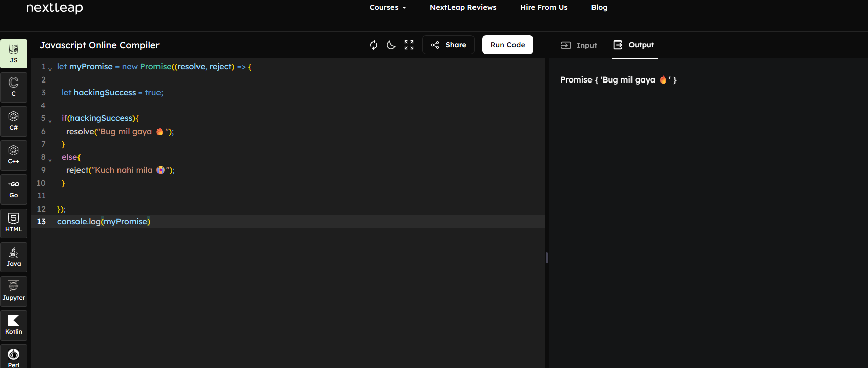
Task: Expand the Courses dropdown menu
Action: (x=387, y=7)
